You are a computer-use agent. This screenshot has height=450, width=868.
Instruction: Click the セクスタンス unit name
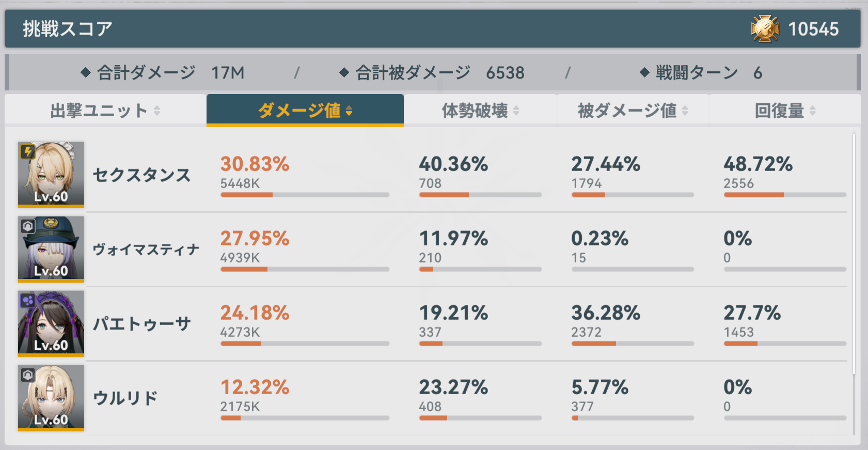[142, 175]
